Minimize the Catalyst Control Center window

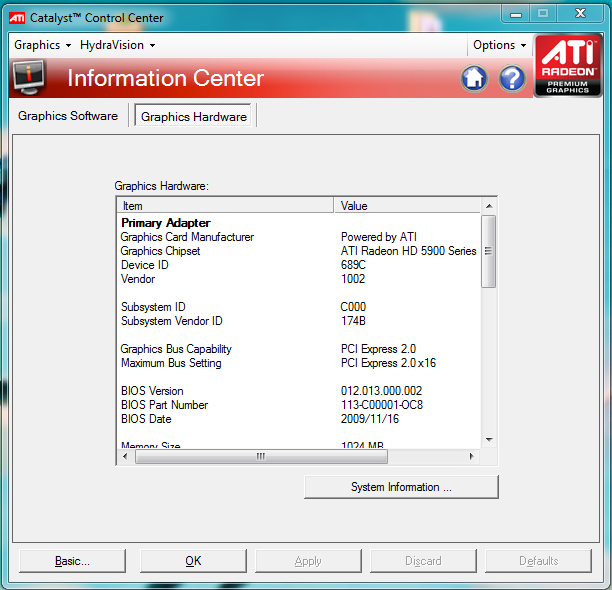pos(516,14)
